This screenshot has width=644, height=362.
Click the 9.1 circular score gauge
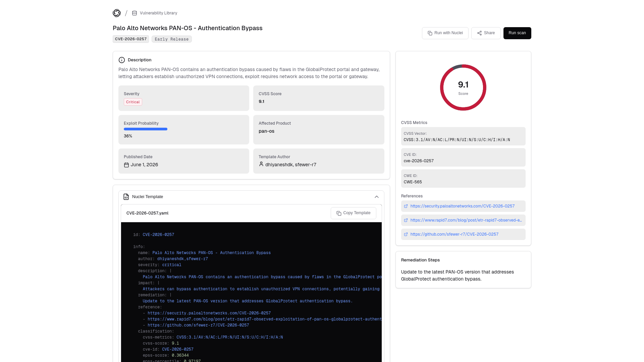463,87
